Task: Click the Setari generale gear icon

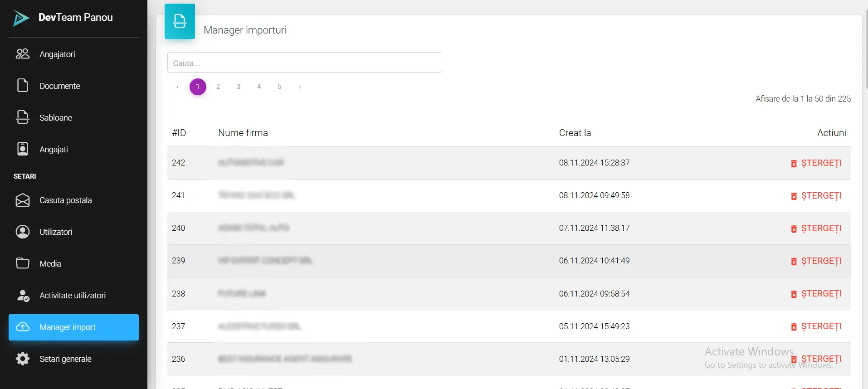Action: pos(23,359)
